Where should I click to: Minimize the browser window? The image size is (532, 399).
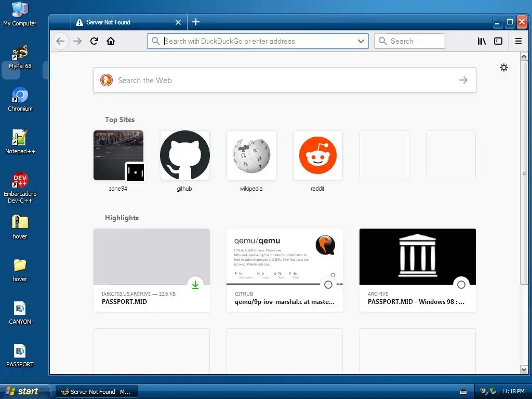pos(497,22)
